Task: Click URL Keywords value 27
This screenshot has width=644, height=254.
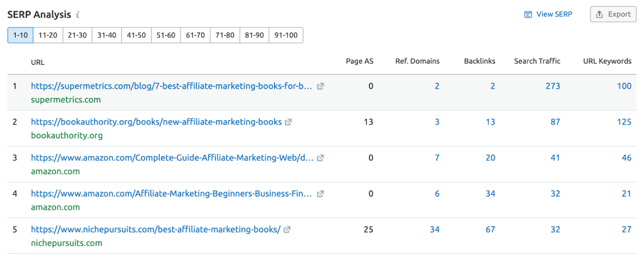Action: (627, 229)
